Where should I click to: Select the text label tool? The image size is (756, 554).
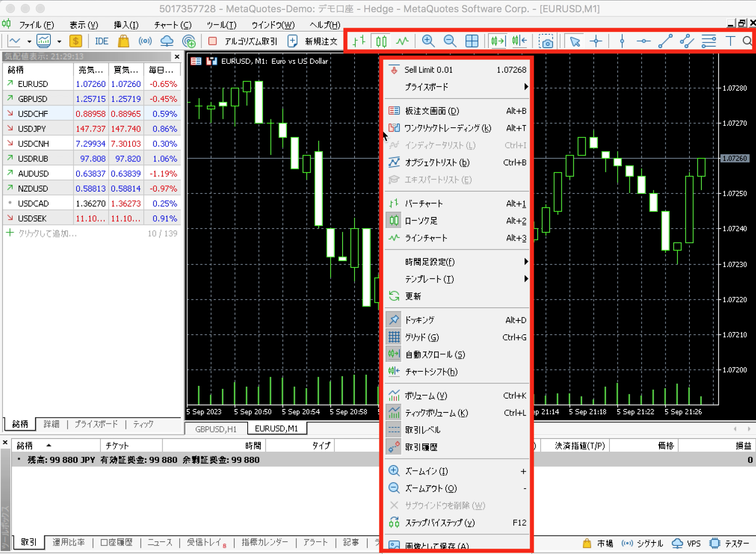730,41
